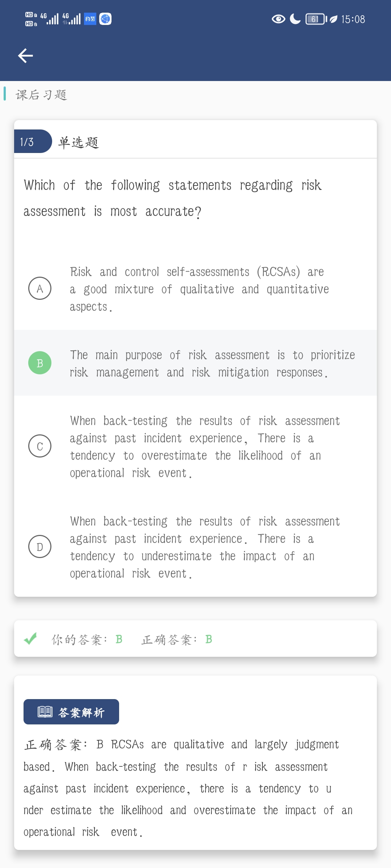Tap the blue globe app status icon
This screenshot has width=391, height=868.
click(105, 19)
